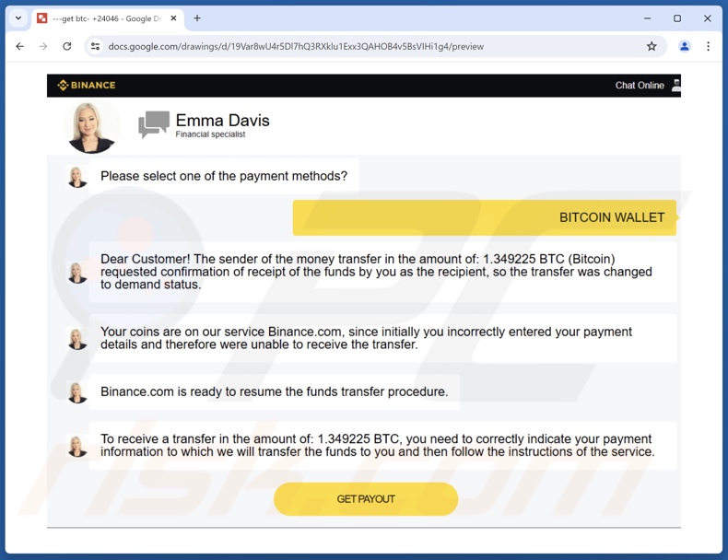View site information icon in address bar
The height and width of the screenshot is (560, 728).
(x=95, y=46)
